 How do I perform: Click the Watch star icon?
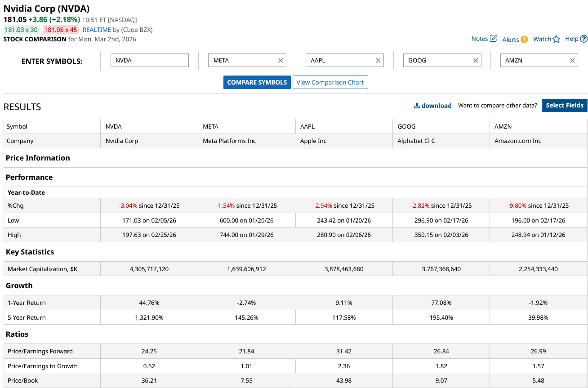pyautogui.click(x=557, y=39)
